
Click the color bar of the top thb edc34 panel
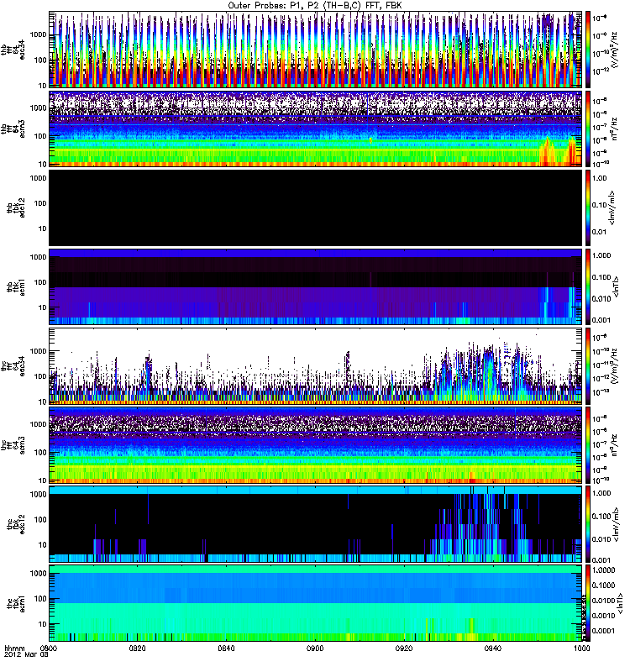[x=591, y=49]
